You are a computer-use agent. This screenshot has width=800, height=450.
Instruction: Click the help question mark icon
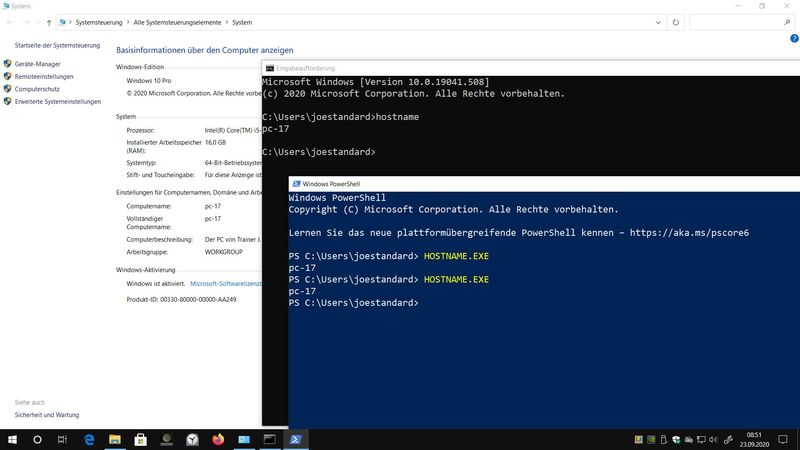coord(794,38)
